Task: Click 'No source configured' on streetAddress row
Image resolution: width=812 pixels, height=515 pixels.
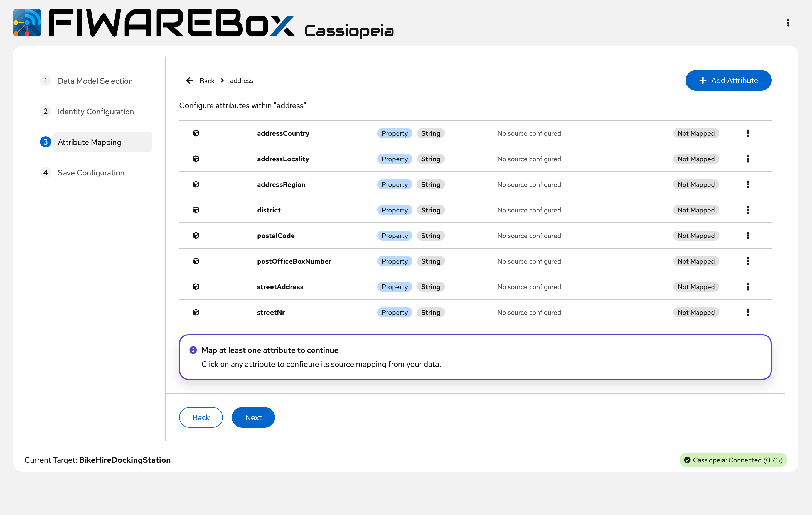Action: tap(529, 287)
